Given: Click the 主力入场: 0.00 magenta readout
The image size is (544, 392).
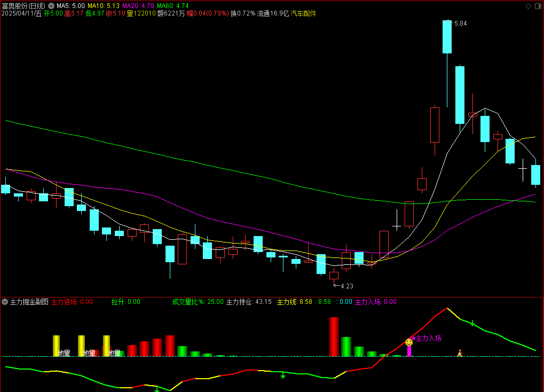Looking at the screenshot, I should (376, 302).
